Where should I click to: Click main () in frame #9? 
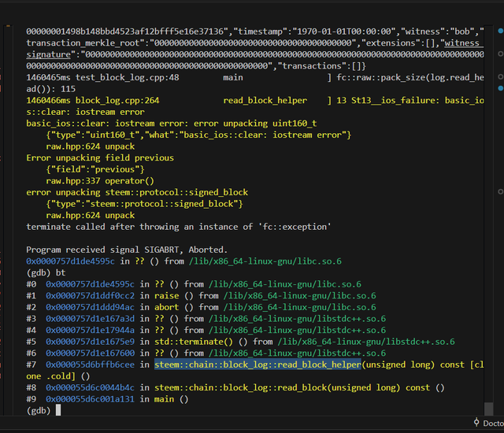[172, 399]
